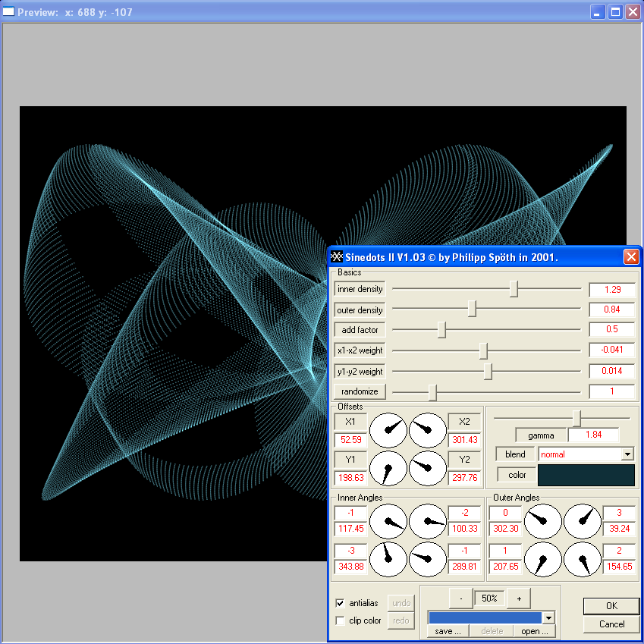Click the outer angle dial for 39.24

583,522
